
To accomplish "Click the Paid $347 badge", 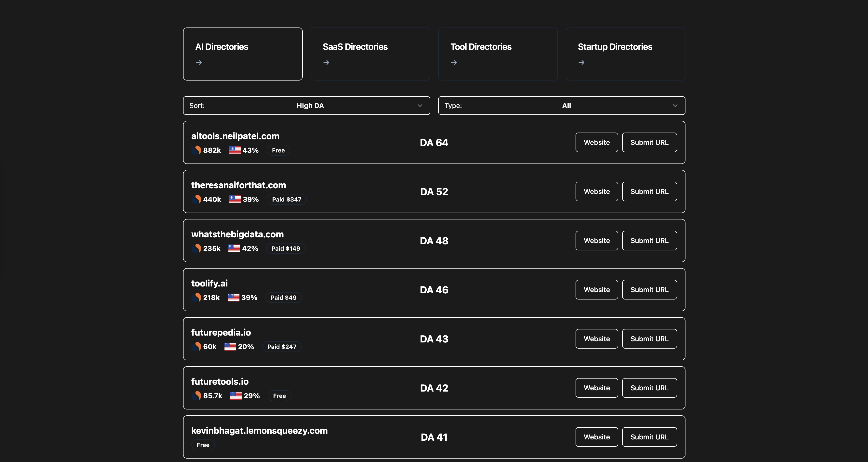I will [286, 199].
